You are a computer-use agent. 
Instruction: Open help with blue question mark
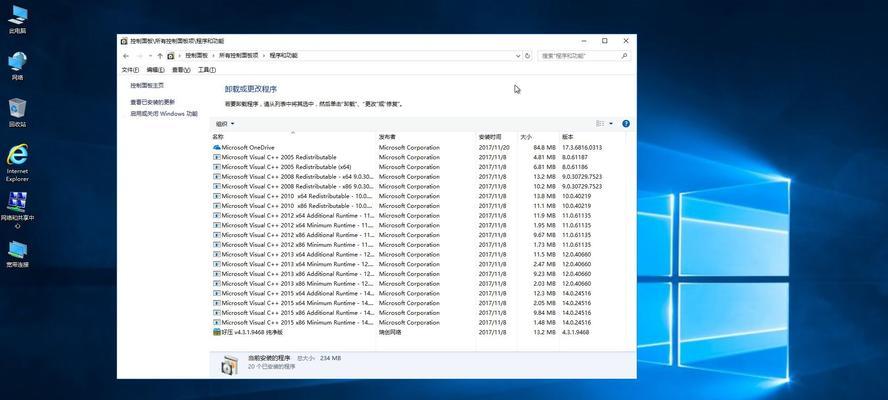626,124
